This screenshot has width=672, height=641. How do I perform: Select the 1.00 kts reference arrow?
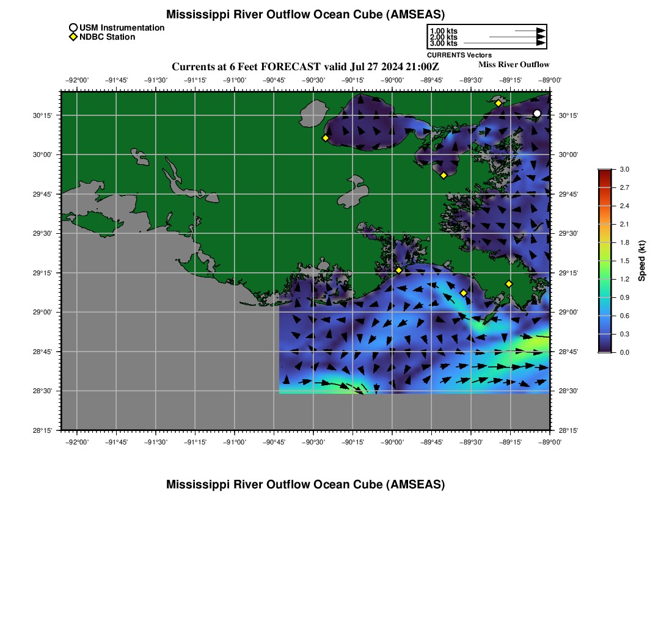[530, 31]
